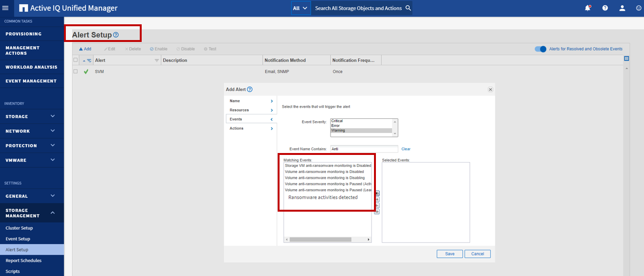The height and width of the screenshot is (276, 644).
Task: Open the help question mark icon in header
Action: point(605,8)
